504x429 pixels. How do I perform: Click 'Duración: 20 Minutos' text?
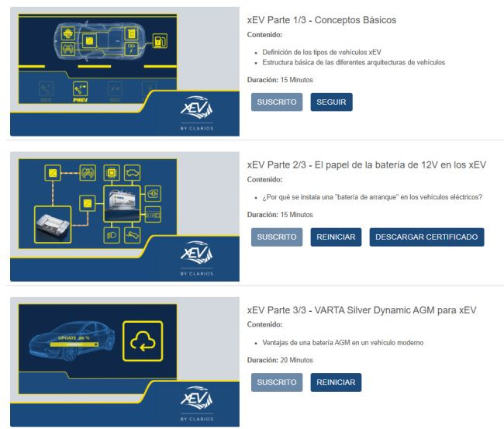(x=280, y=360)
